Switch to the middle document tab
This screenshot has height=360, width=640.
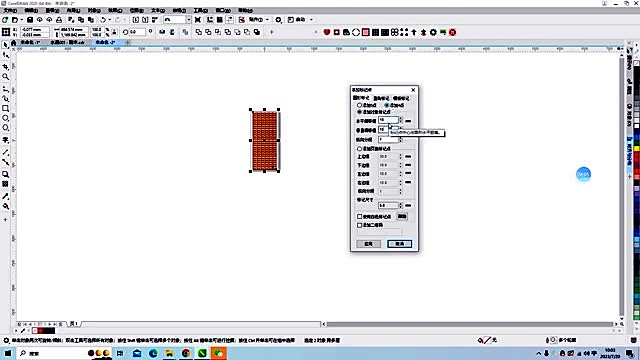click(x=68, y=42)
